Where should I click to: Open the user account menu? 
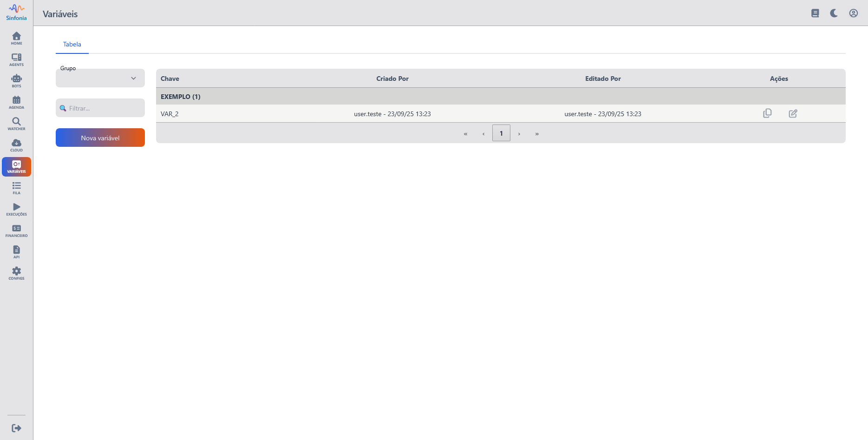tap(853, 13)
